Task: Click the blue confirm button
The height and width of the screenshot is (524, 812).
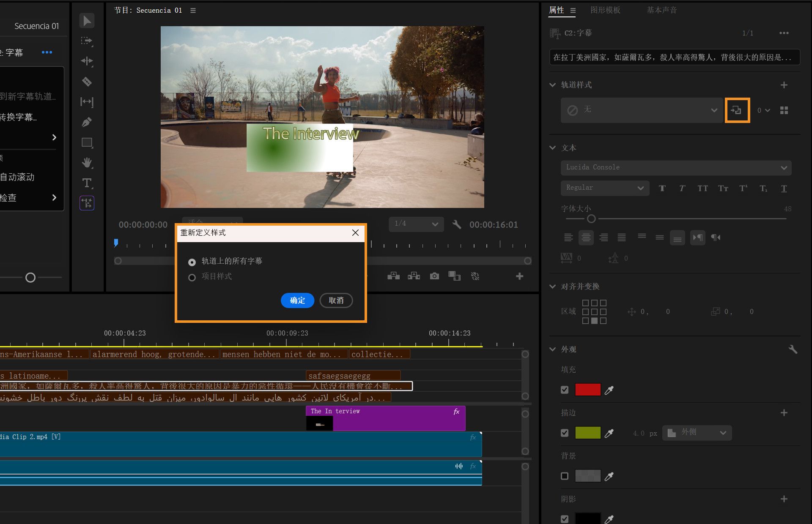Action: [x=297, y=300]
